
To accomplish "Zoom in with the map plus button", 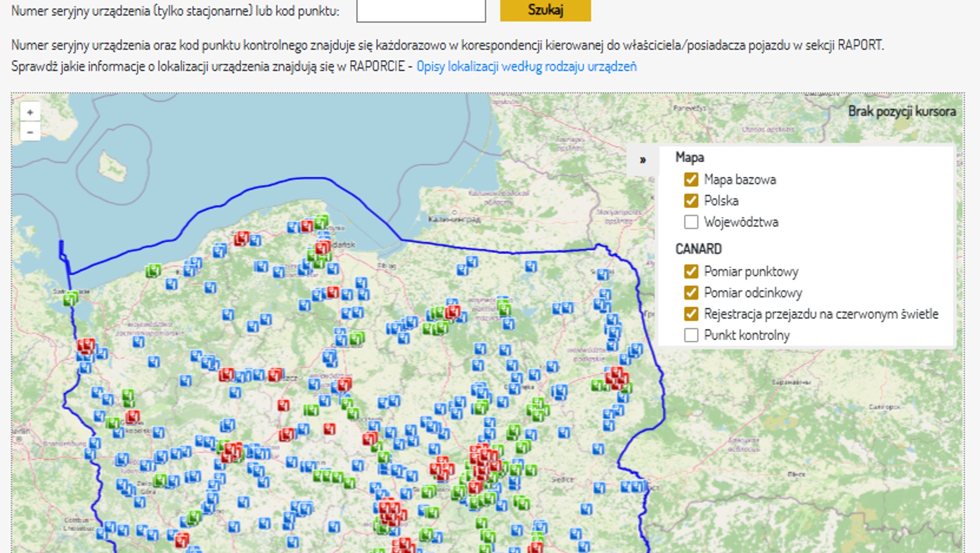I will [x=30, y=112].
